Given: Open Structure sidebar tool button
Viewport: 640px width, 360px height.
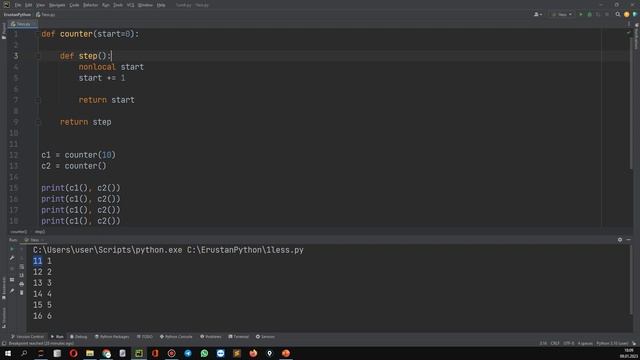Looking at the screenshot, I should pyautogui.click(x=4, y=317).
